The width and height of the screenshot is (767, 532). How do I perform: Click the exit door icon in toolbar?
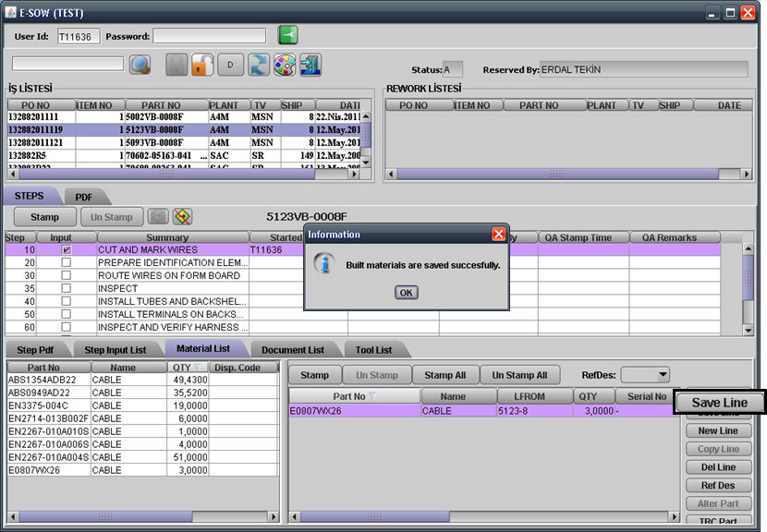[310, 65]
